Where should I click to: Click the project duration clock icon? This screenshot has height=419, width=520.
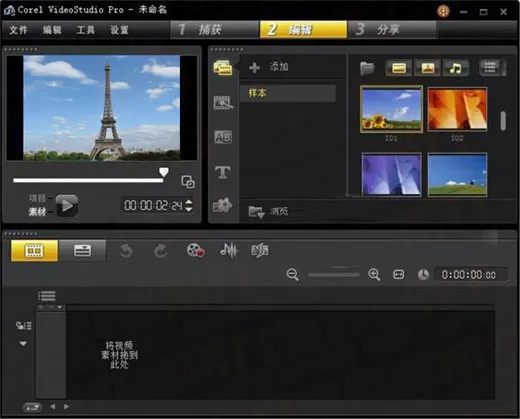point(423,275)
